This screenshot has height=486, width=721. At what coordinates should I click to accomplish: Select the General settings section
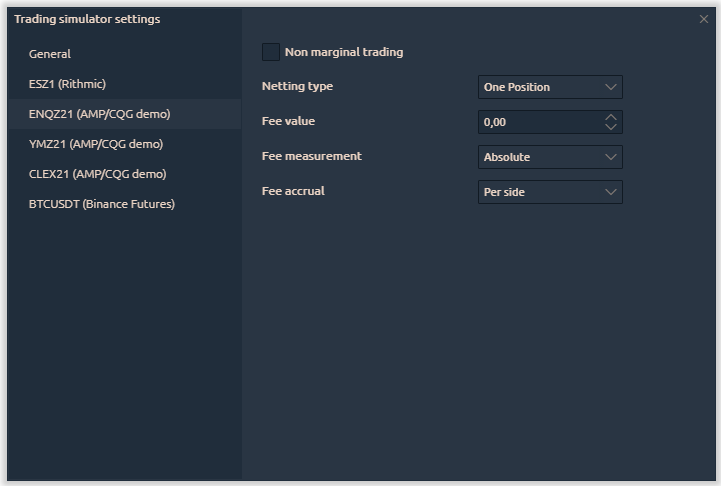(x=50, y=54)
